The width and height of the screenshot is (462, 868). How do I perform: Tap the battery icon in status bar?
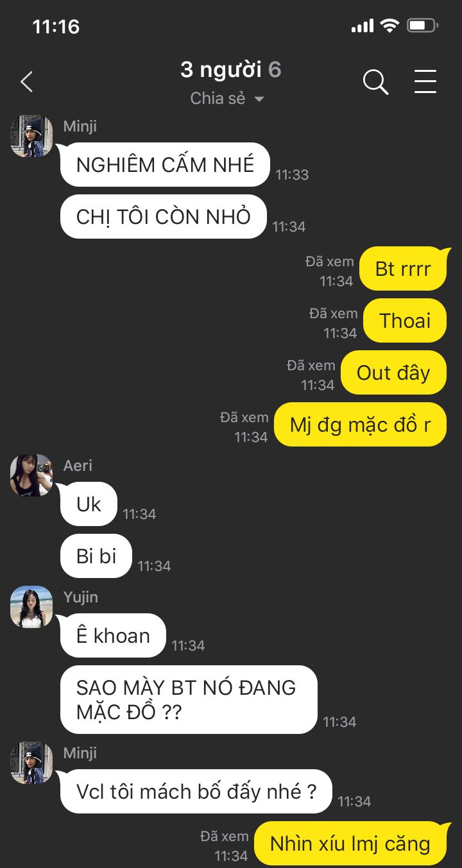pyautogui.click(x=423, y=26)
